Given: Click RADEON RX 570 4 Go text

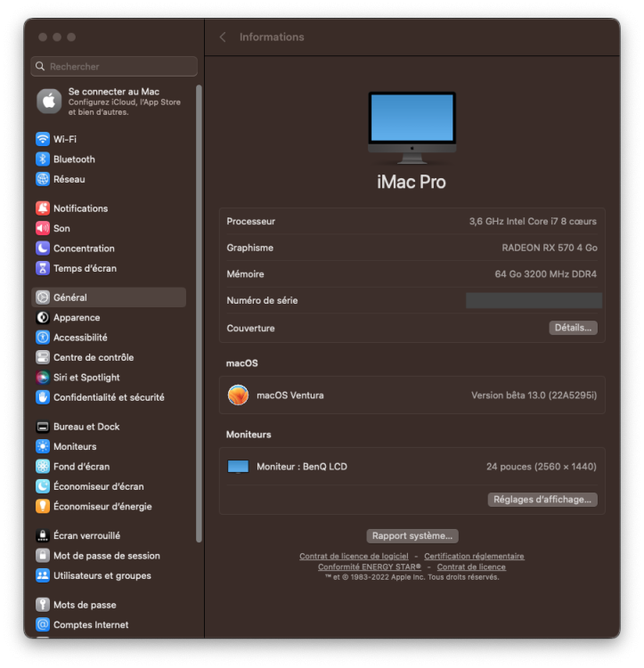Looking at the screenshot, I should point(550,248).
